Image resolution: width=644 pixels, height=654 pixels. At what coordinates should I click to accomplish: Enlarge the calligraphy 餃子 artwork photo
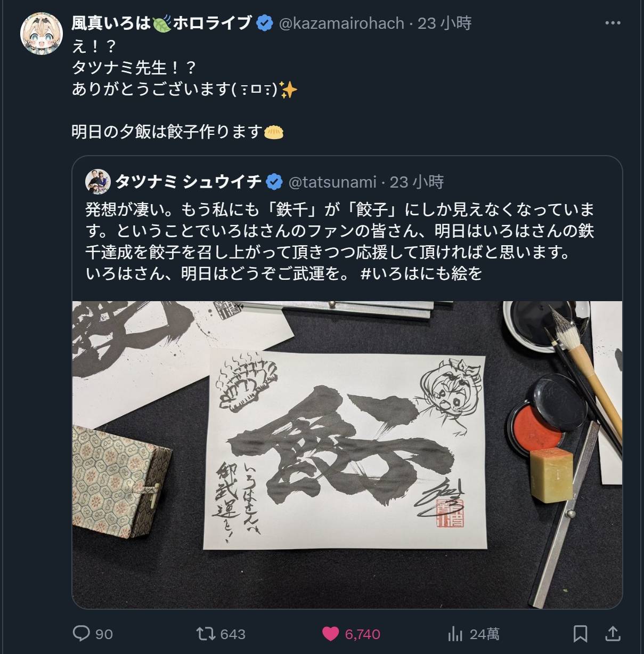pyautogui.click(x=347, y=455)
